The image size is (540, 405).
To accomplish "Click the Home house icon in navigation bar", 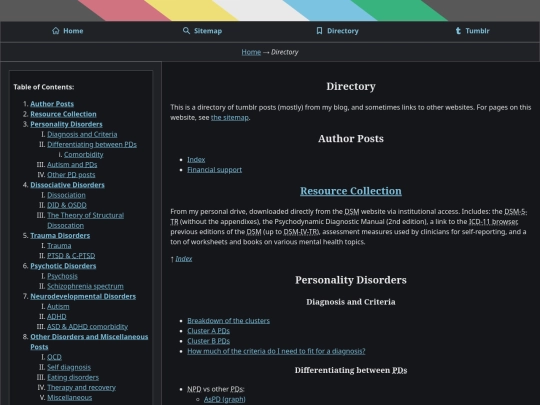I will click(x=56, y=31).
